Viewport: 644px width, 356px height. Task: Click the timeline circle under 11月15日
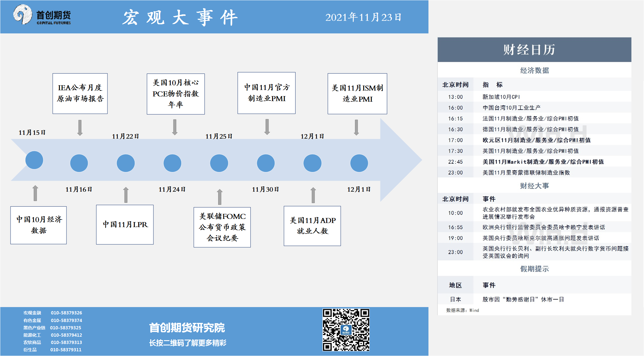(x=34, y=160)
